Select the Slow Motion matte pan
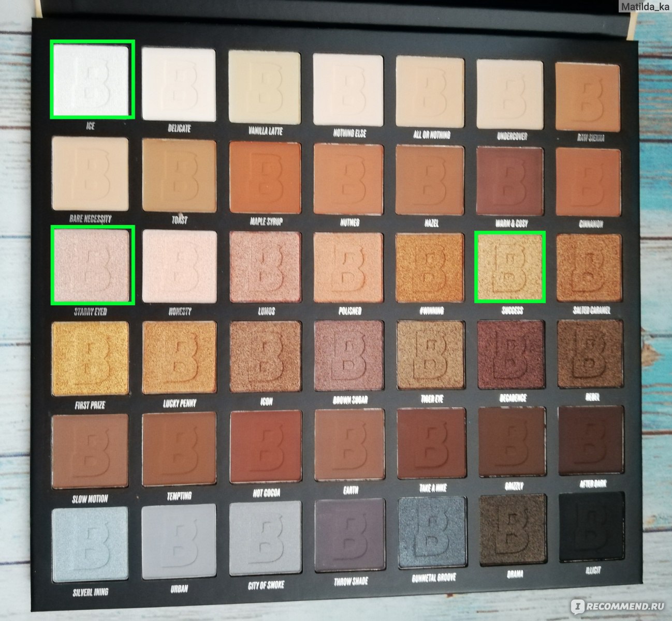 [x=91, y=450]
